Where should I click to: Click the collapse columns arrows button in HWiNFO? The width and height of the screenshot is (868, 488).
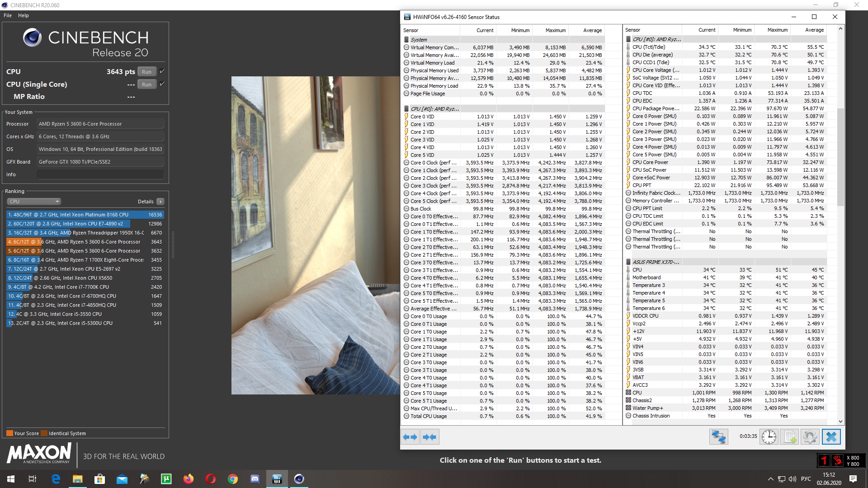click(x=429, y=437)
